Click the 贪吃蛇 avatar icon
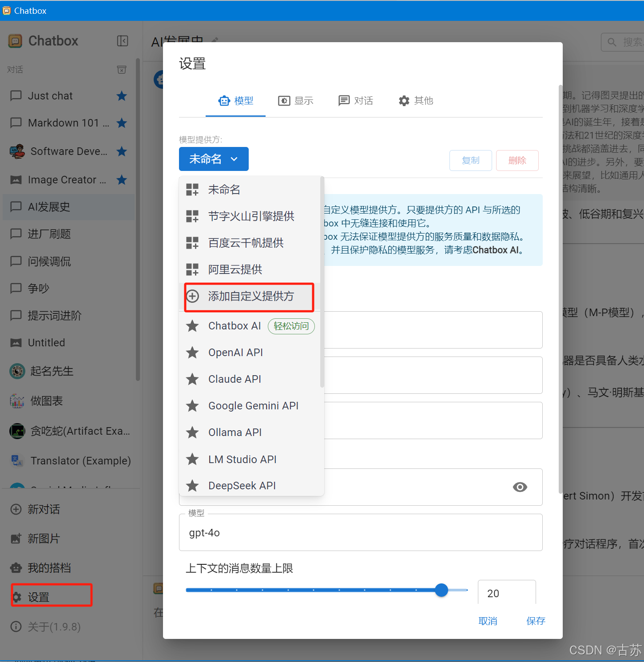Viewport: 644px width, 662px height. [17, 431]
